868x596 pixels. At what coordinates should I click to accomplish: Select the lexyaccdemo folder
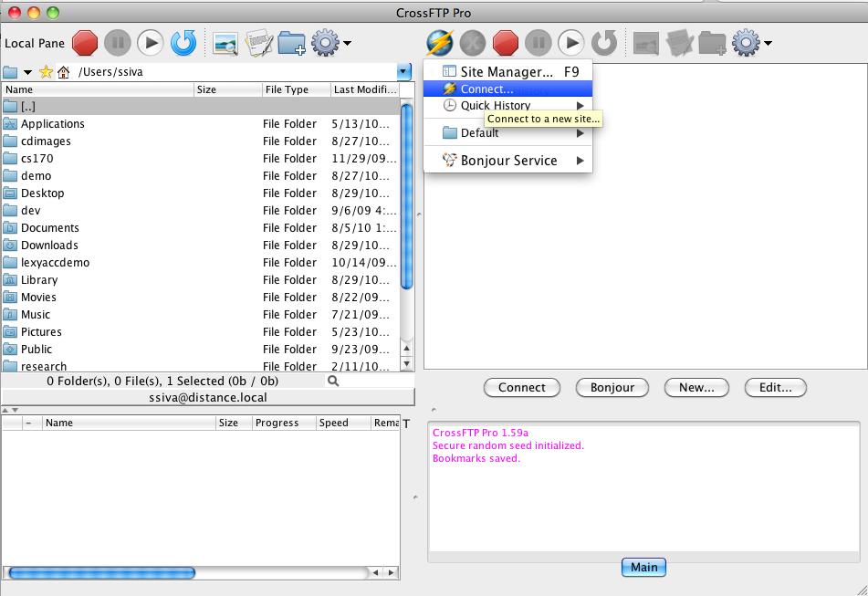(x=201, y=262)
